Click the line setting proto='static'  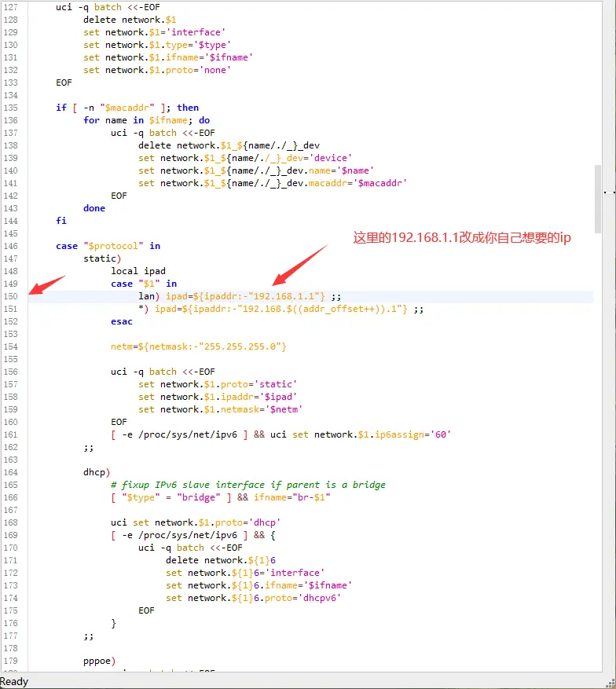218,385
